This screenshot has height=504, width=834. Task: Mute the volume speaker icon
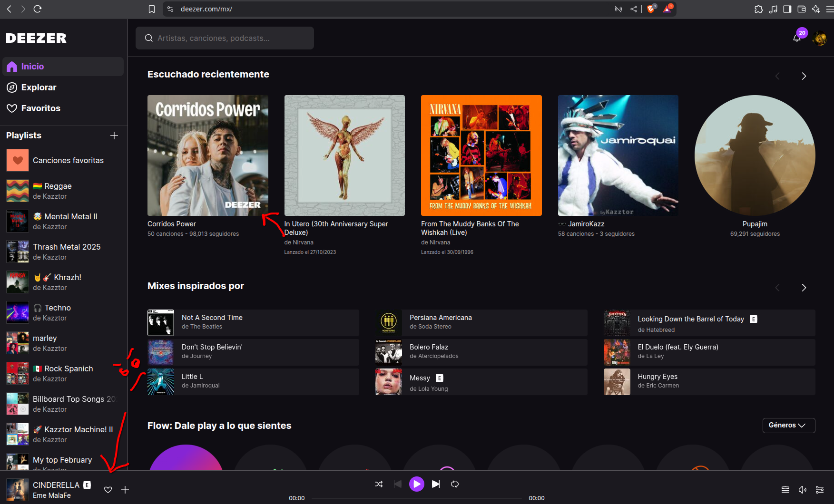(803, 490)
